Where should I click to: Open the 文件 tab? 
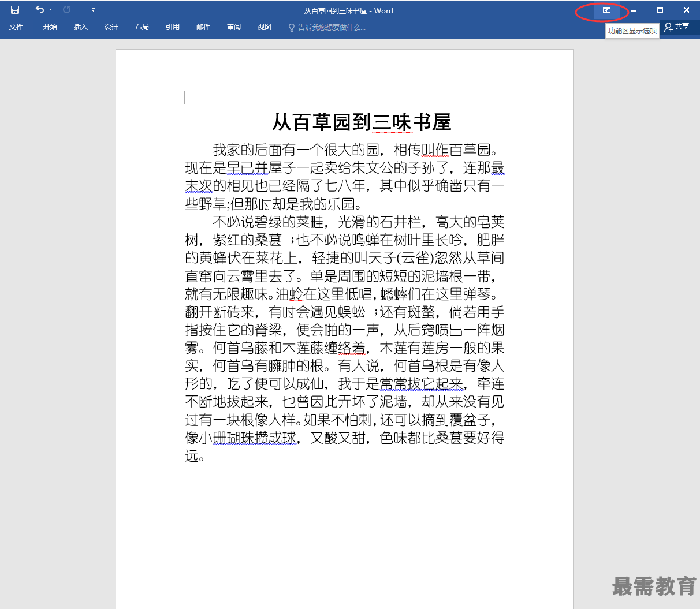(x=16, y=27)
